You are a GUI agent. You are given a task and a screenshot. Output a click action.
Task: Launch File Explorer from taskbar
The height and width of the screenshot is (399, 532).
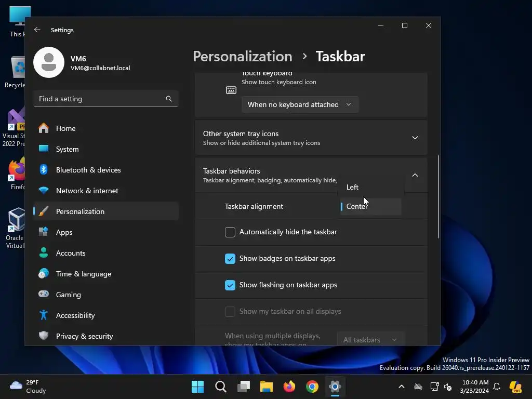(267, 387)
